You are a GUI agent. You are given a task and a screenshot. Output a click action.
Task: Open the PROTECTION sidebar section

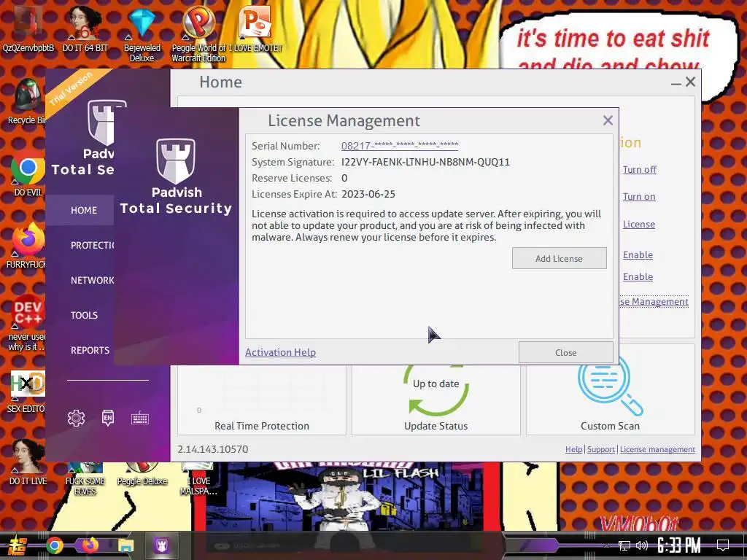pos(93,245)
